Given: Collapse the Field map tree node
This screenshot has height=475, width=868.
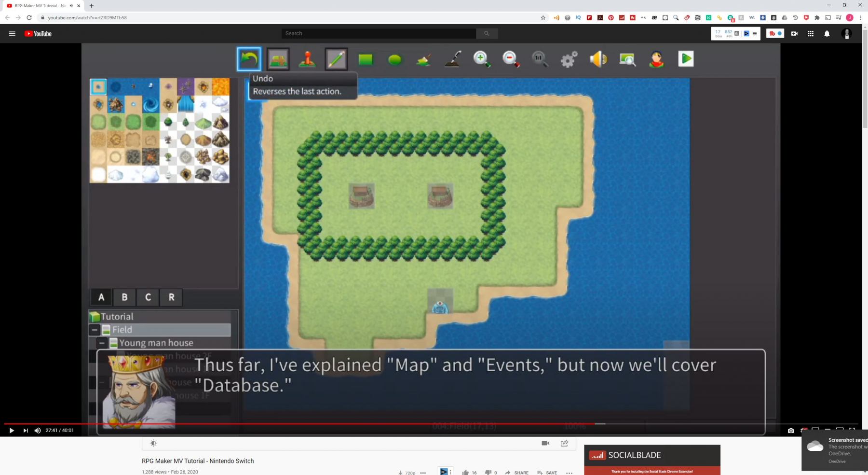Looking at the screenshot, I should tap(95, 330).
